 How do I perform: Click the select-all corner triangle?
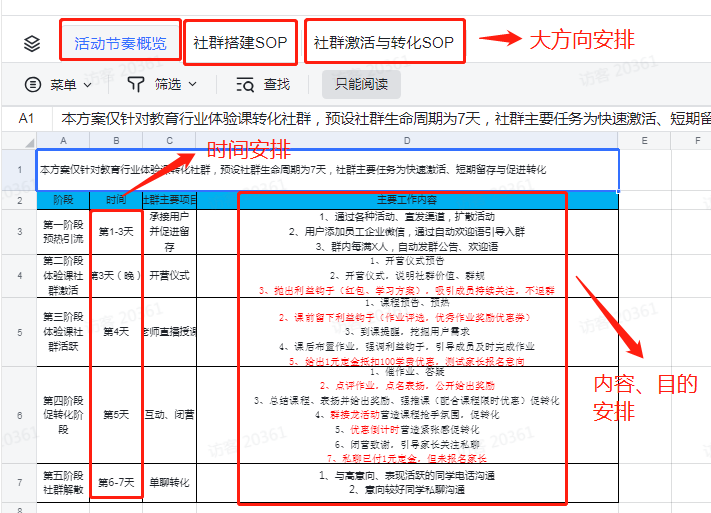29,142
